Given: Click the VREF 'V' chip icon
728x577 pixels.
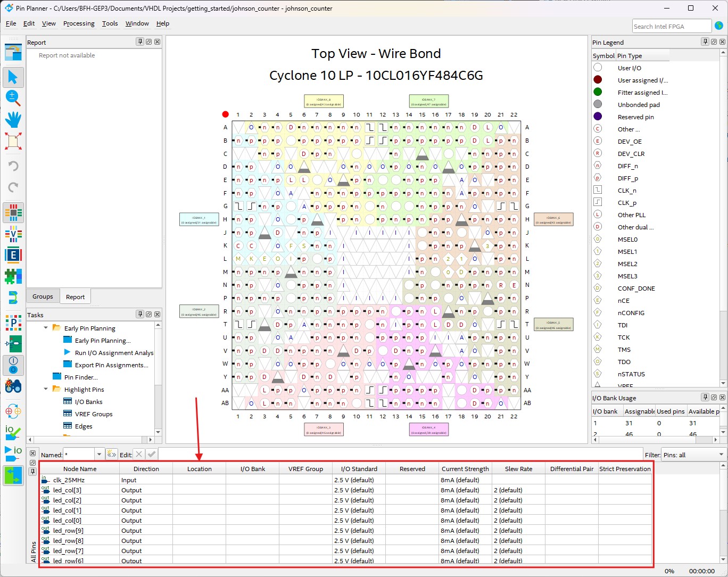Looking at the screenshot, I should (13, 234).
